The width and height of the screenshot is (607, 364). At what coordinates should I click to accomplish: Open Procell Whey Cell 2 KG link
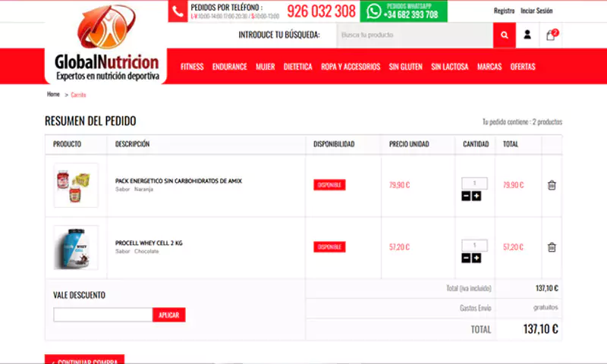pos(149,243)
